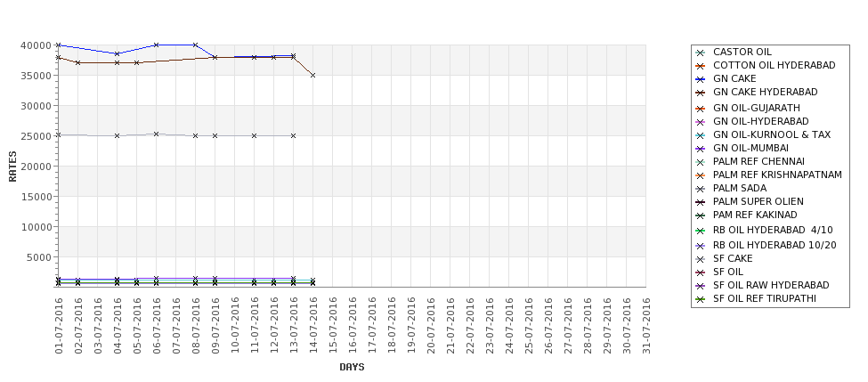Screen dimensions: 868x382
Task: Click the GN CAKE legend label
Action: (x=734, y=78)
